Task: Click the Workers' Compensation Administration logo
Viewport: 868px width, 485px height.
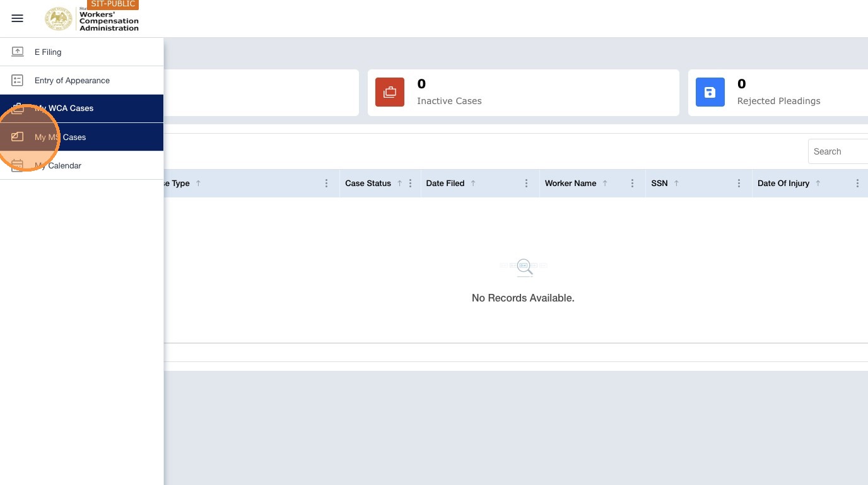Action: [91, 19]
